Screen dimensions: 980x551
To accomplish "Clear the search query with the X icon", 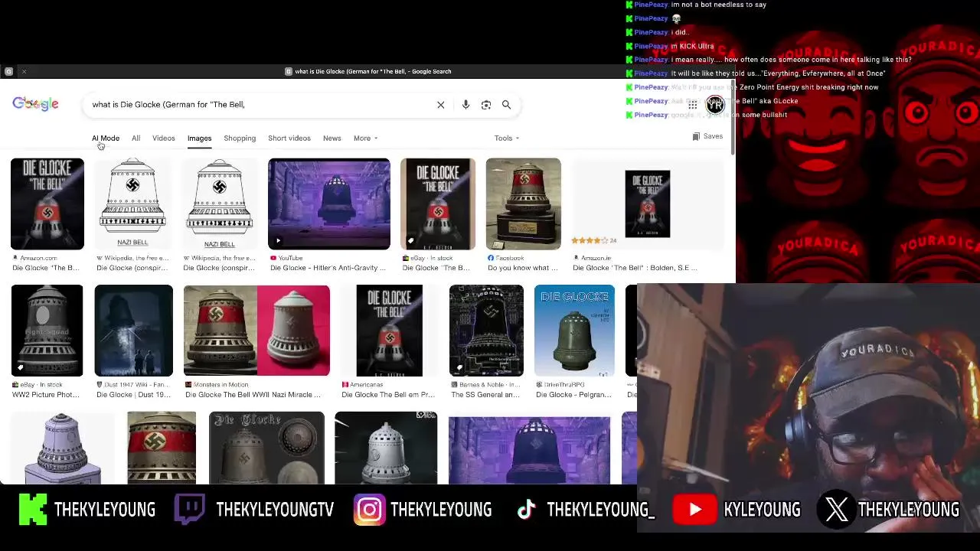I will click(441, 105).
